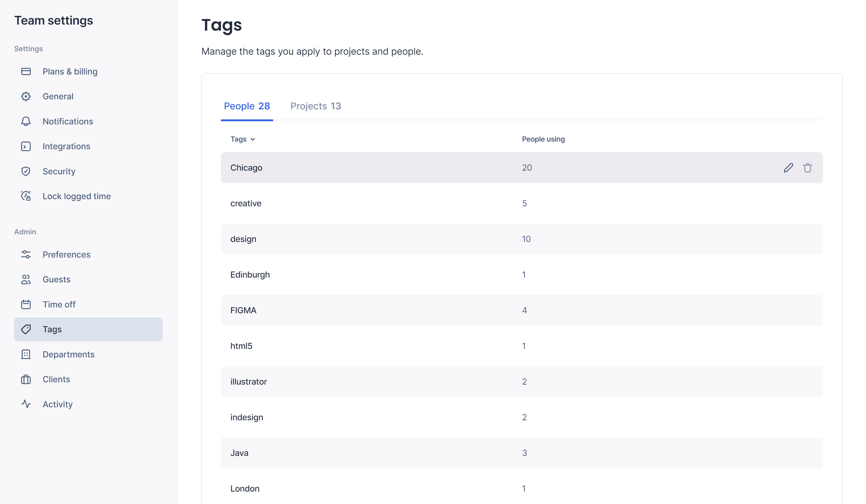This screenshot has height=504, width=866.
Task: Select the design tag row
Action: 243,239
